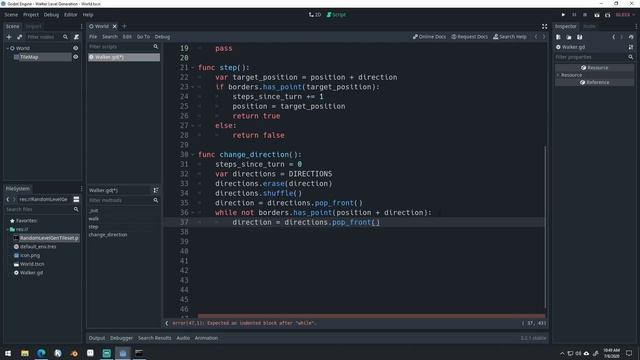Switch to the Node tab
Image resolution: width=640 pixels, height=360 pixels.
[589, 26]
